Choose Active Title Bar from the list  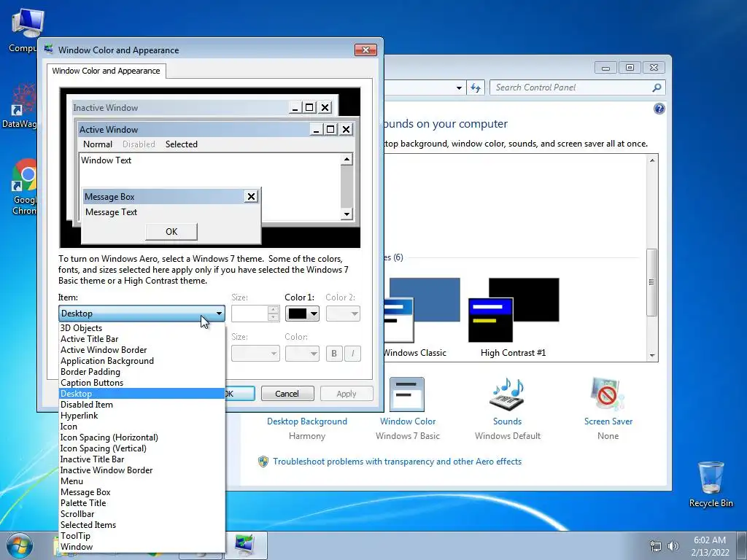tap(142, 338)
